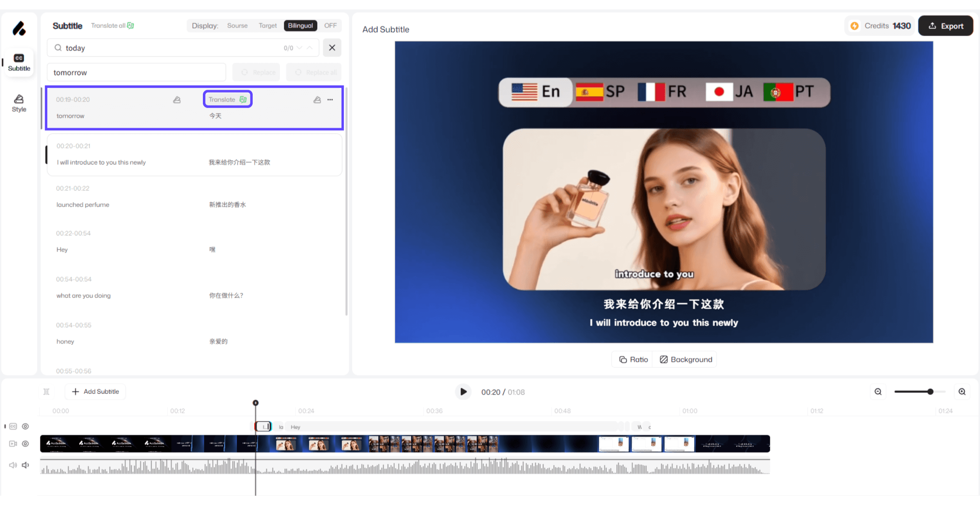This screenshot has width=980, height=506.
Task: Click the timeline zoom slider handle
Action: (x=930, y=392)
